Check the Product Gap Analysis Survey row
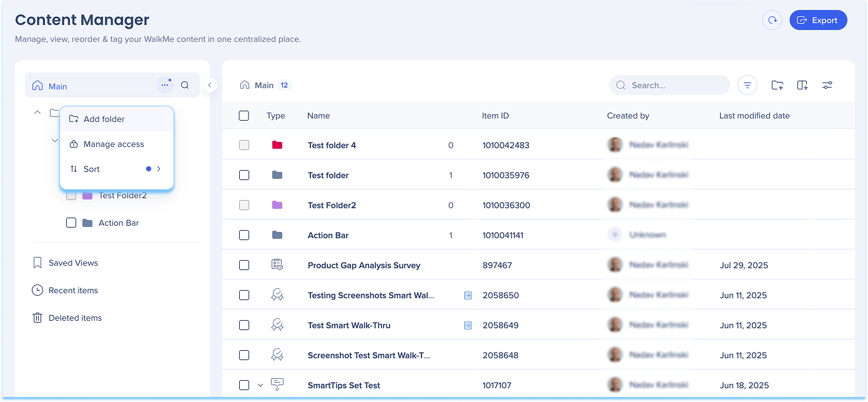 [244, 265]
